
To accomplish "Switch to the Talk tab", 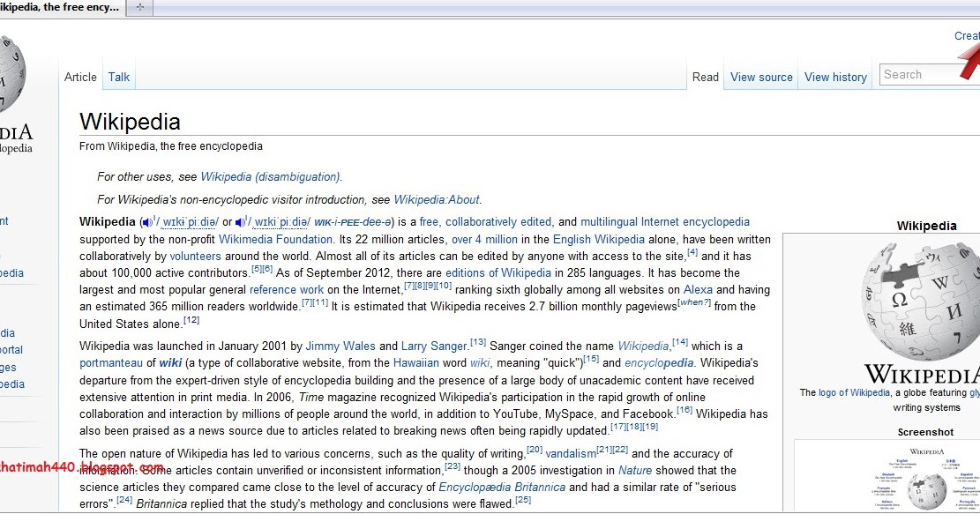I will (x=119, y=78).
